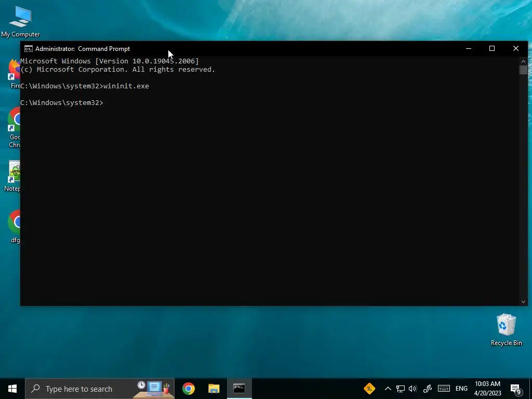Click the last empty C:\Windows\system32> prompt

pos(62,103)
